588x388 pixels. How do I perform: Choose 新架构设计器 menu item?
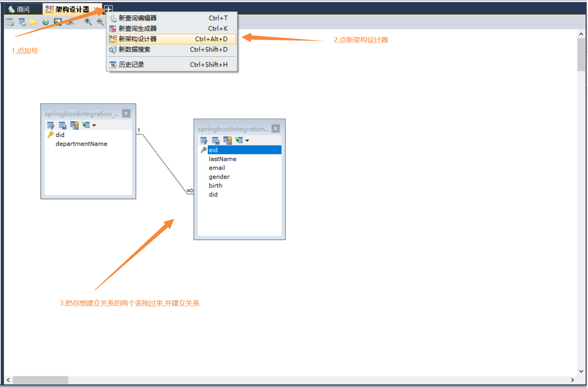click(x=172, y=39)
